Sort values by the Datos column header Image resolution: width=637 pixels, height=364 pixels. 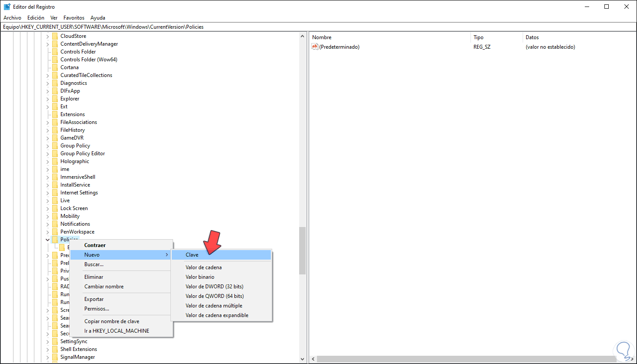579,37
